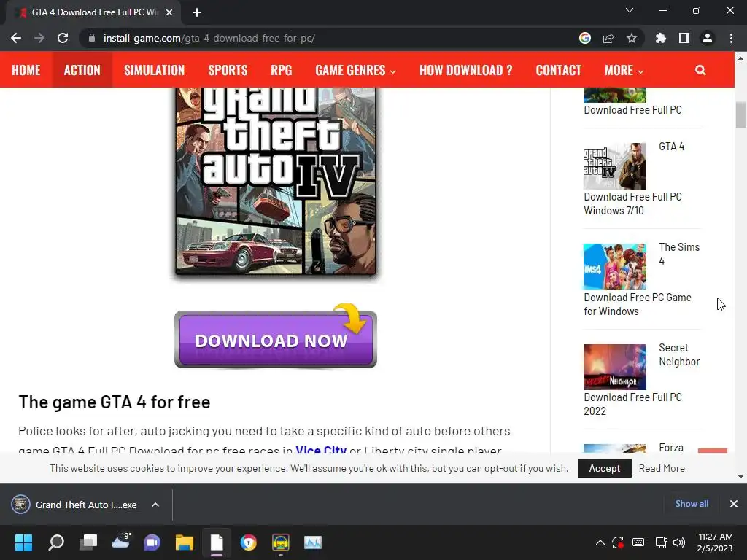747x560 pixels.
Task: Switch to Chrome on the taskbar
Action: pyautogui.click(x=248, y=542)
